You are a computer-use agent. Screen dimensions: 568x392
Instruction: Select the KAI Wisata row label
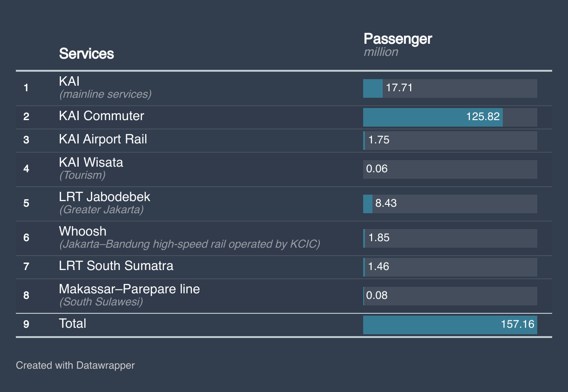[91, 162]
